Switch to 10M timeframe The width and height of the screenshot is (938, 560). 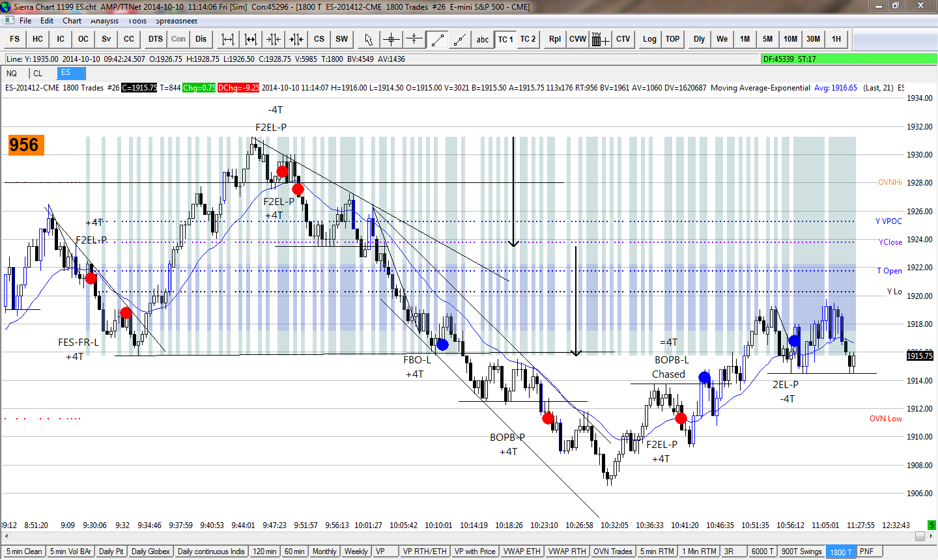[791, 39]
